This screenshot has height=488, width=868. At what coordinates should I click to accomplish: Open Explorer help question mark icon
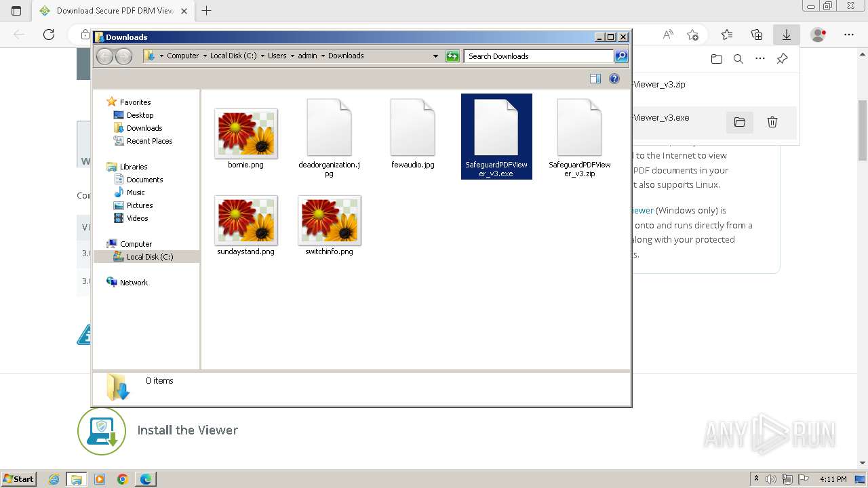[614, 79]
